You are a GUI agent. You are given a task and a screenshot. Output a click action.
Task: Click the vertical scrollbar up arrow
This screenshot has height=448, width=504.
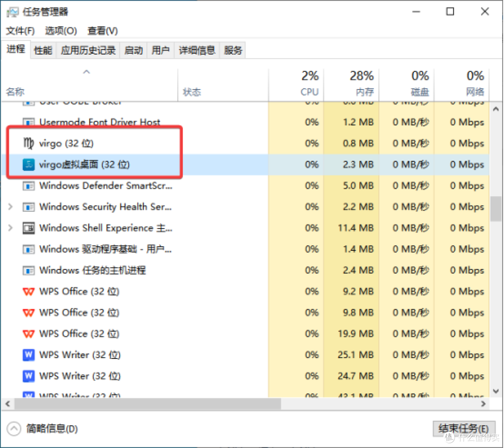click(x=496, y=109)
